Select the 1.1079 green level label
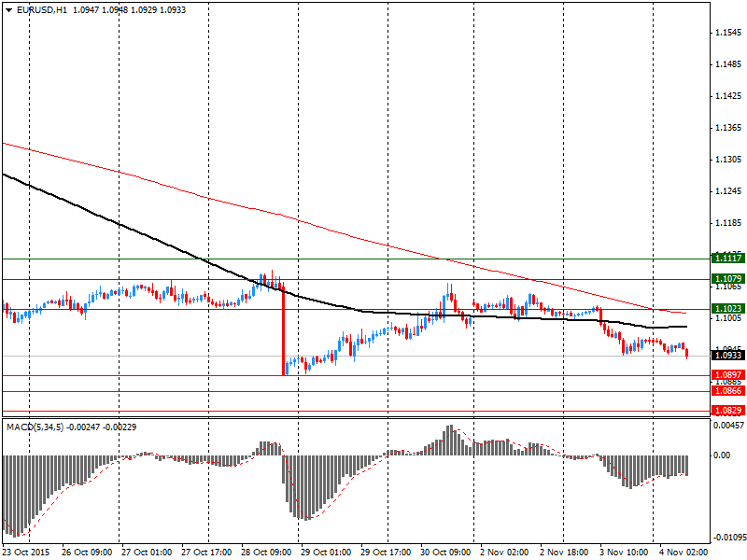 pos(728,279)
